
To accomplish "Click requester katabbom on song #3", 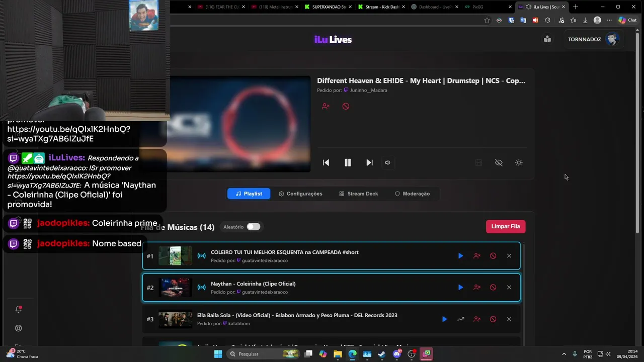I will point(239,324).
